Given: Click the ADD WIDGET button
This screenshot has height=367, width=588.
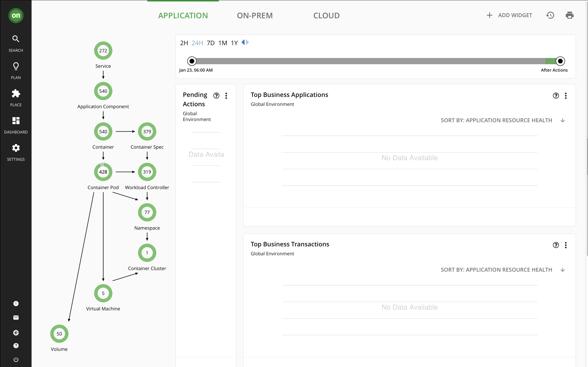Looking at the screenshot, I should 509,15.
